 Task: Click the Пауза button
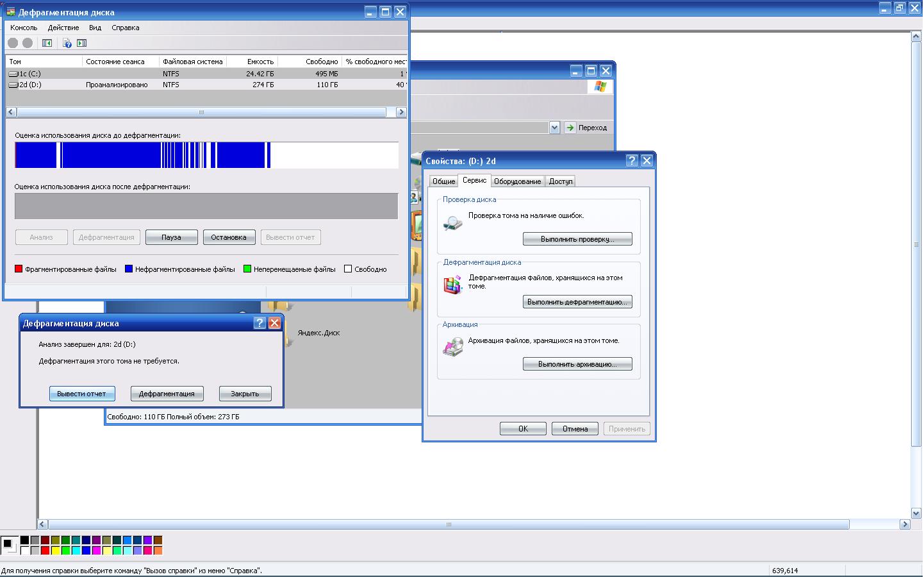click(x=171, y=237)
